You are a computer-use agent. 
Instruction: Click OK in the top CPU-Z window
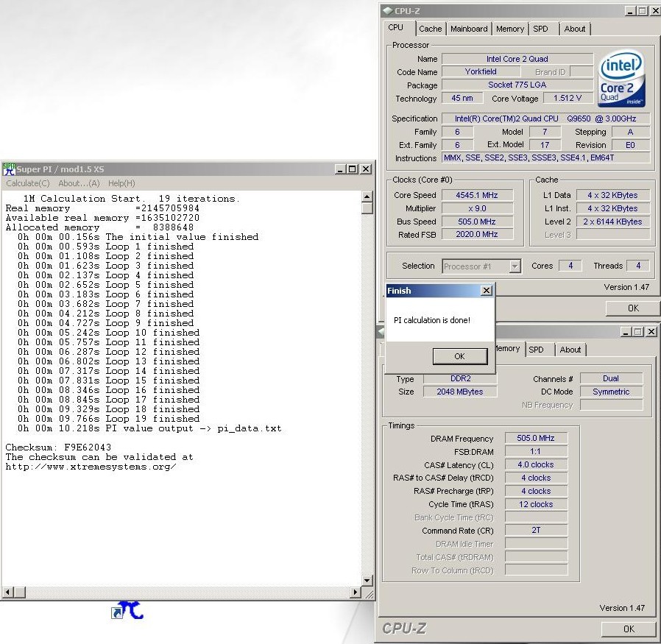(x=633, y=308)
